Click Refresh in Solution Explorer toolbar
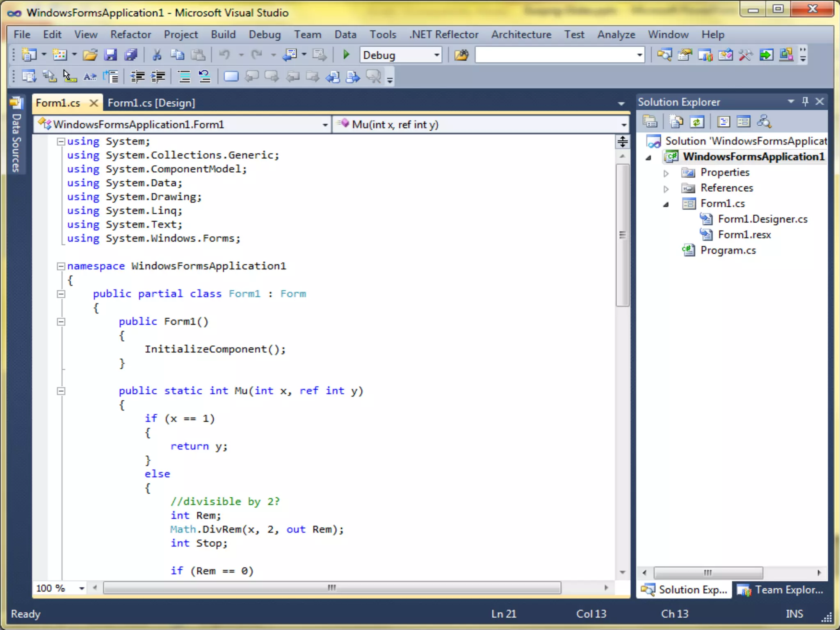 (697, 122)
